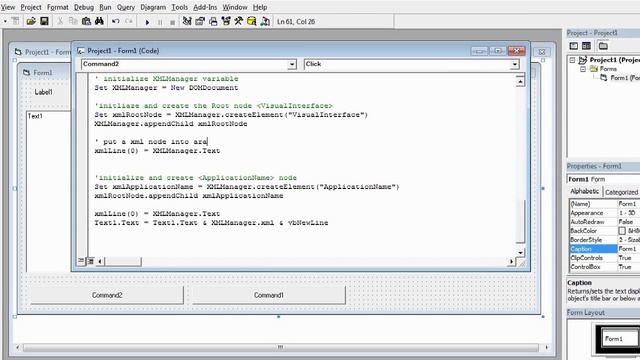Screen dimensions: 640x360
Task: Click the designer horizontal scrollbar right arrow
Action: (546, 347)
